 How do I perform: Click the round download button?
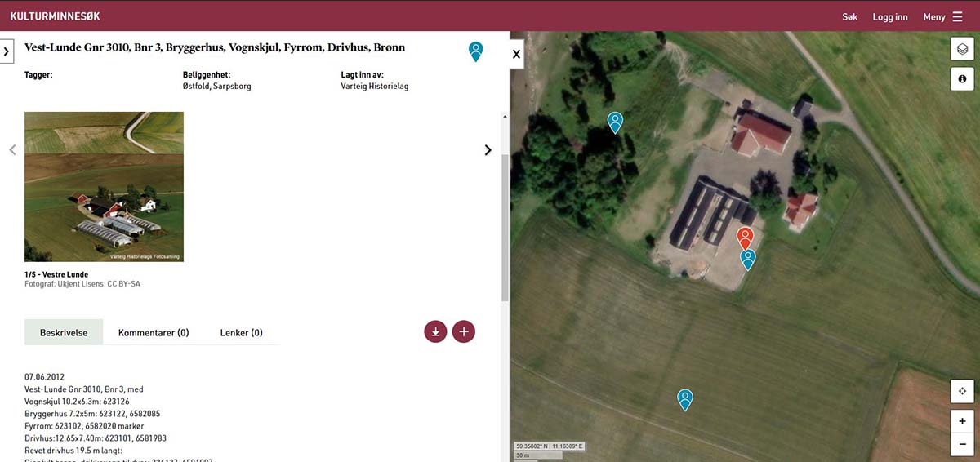click(x=435, y=331)
